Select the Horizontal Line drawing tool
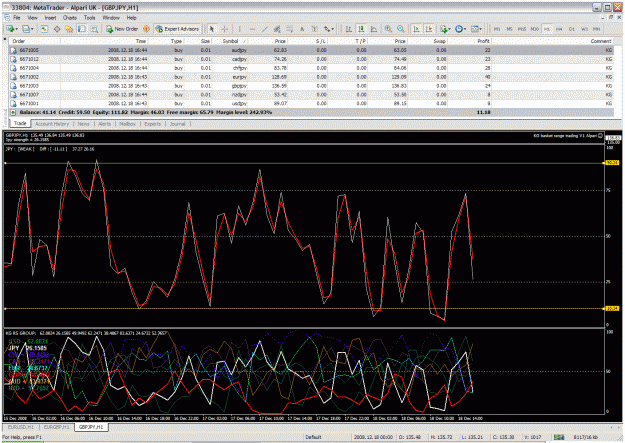The image size is (625, 443). tap(252, 29)
